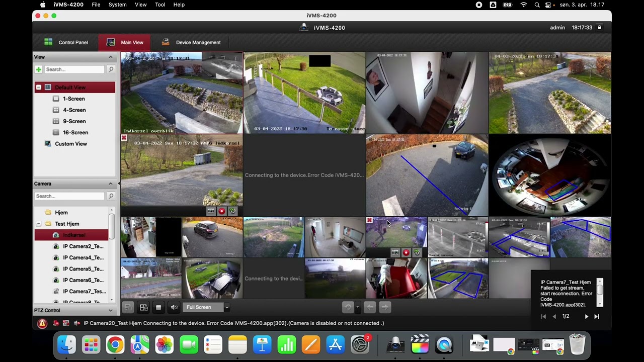644x362 pixels.
Task: Click the Camera panel search field
Action: click(x=69, y=196)
